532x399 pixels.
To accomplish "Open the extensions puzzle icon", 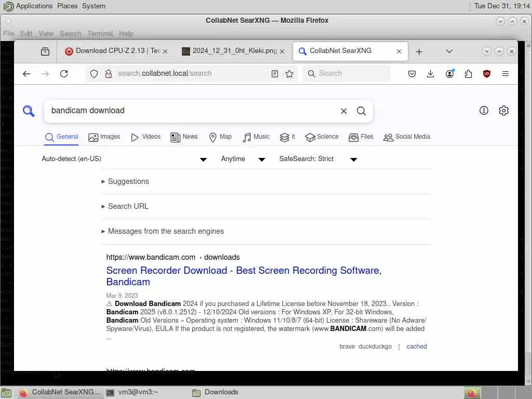I will coord(468,74).
